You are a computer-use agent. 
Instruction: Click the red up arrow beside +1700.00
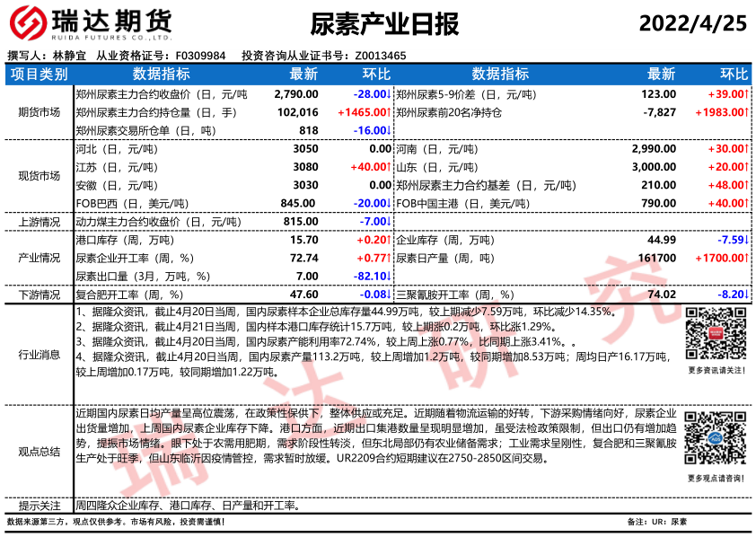click(747, 258)
